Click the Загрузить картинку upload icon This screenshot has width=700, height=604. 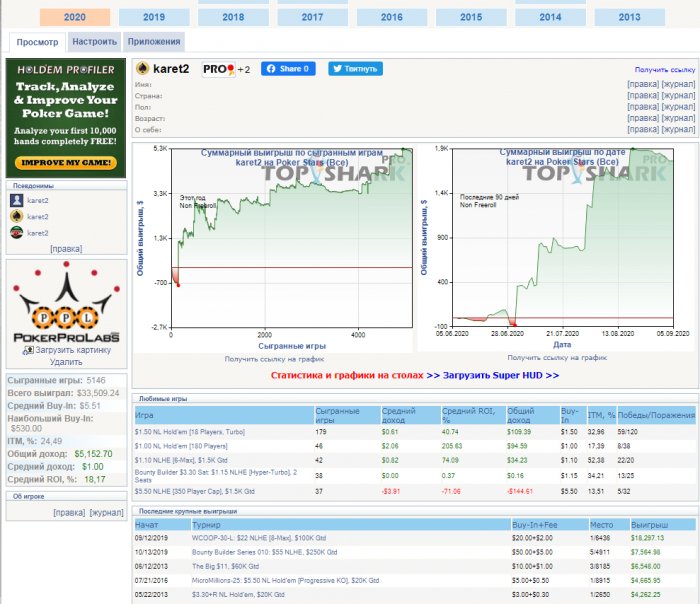pyautogui.click(x=28, y=350)
